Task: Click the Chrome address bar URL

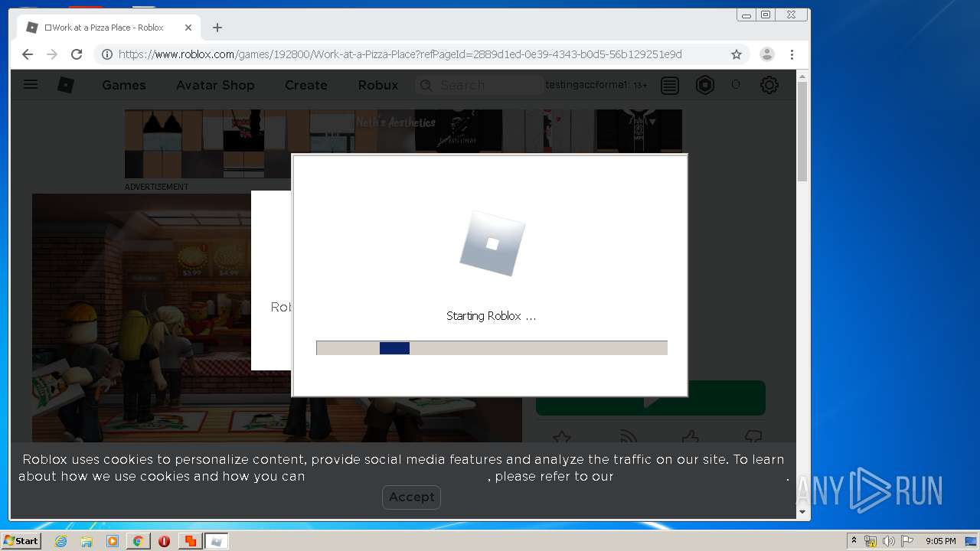Action: point(400,54)
